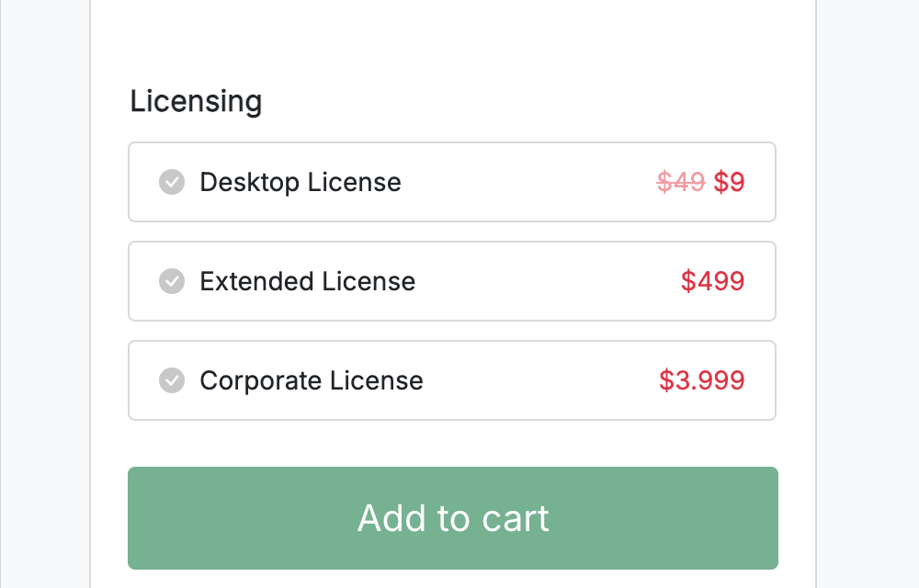Click the Extended License checkmark circle icon
The width and height of the screenshot is (919, 588).
[x=172, y=281]
